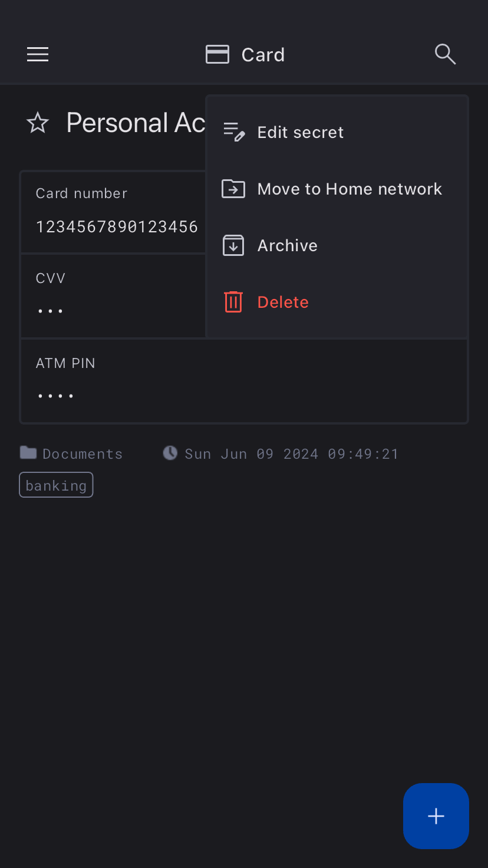Click the clock icon beside the timestamp
Screen dimensions: 488x868
[170, 453]
